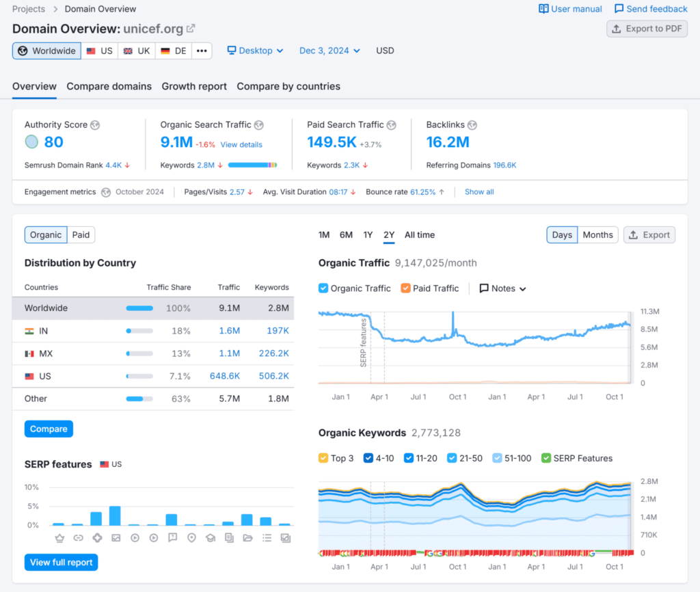
Task: Click the View full report button
Action: [x=61, y=563]
